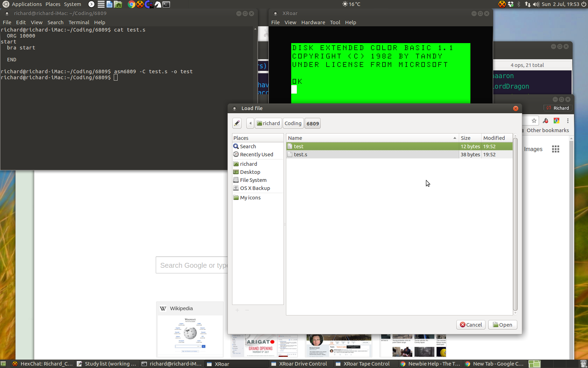Open the terminal Terminal menu

[x=79, y=22]
